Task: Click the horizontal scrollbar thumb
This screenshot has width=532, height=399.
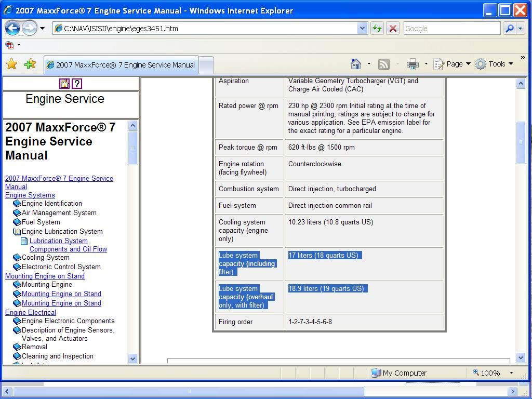Action: click(189, 392)
